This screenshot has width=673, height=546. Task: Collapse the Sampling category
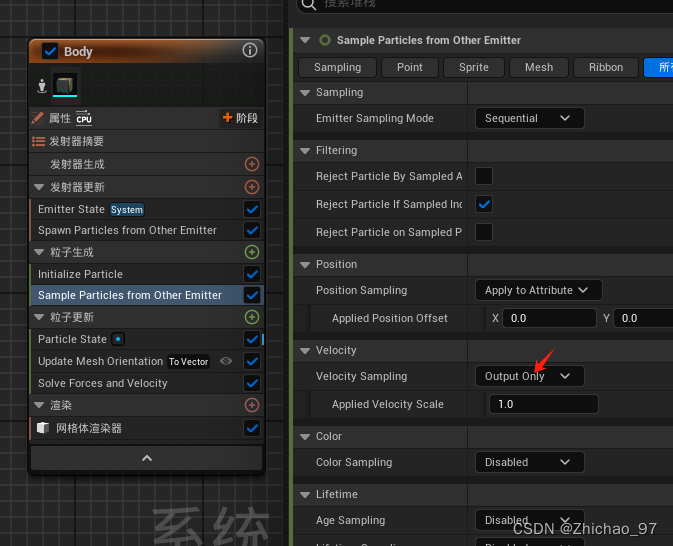[x=305, y=93]
